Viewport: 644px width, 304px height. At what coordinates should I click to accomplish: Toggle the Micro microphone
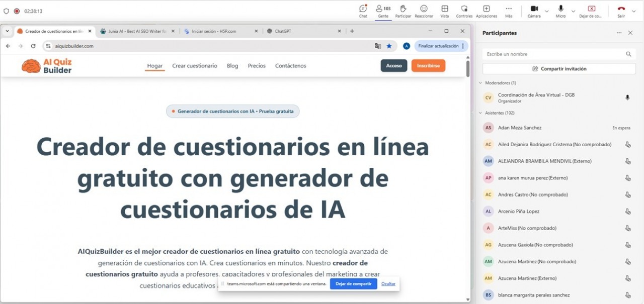(560, 9)
